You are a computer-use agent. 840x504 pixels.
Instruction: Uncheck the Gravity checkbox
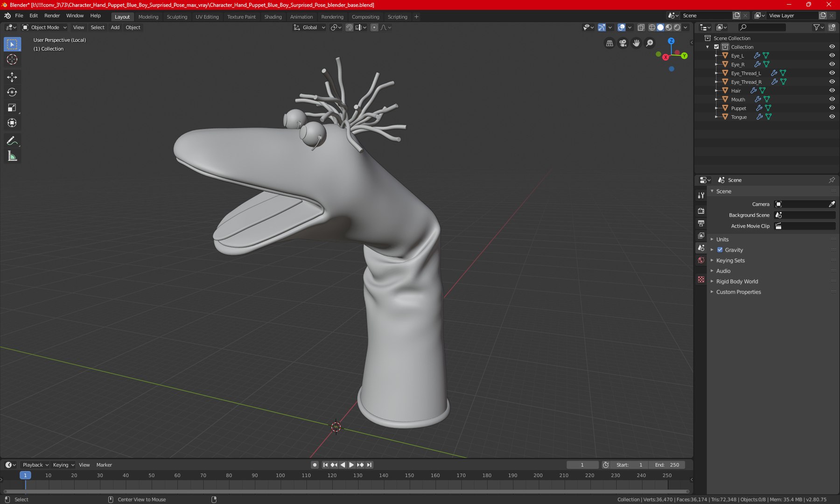pyautogui.click(x=720, y=250)
